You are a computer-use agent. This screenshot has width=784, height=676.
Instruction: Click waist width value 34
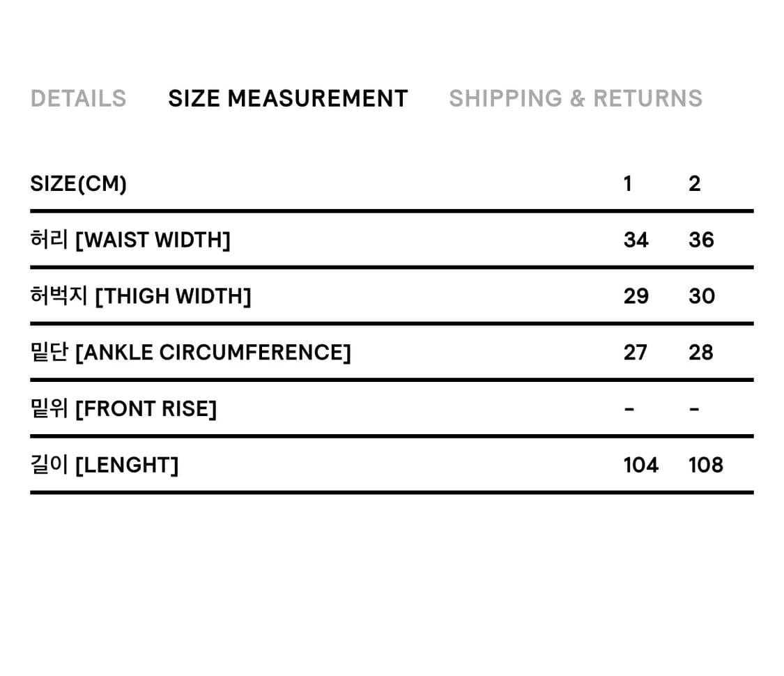[636, 240]
